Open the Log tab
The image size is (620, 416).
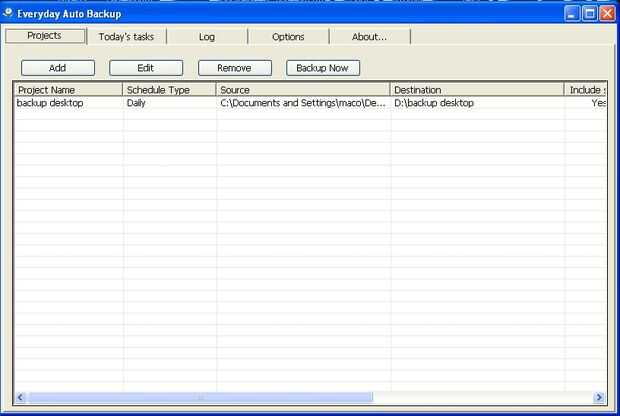(x=207, y=37)
